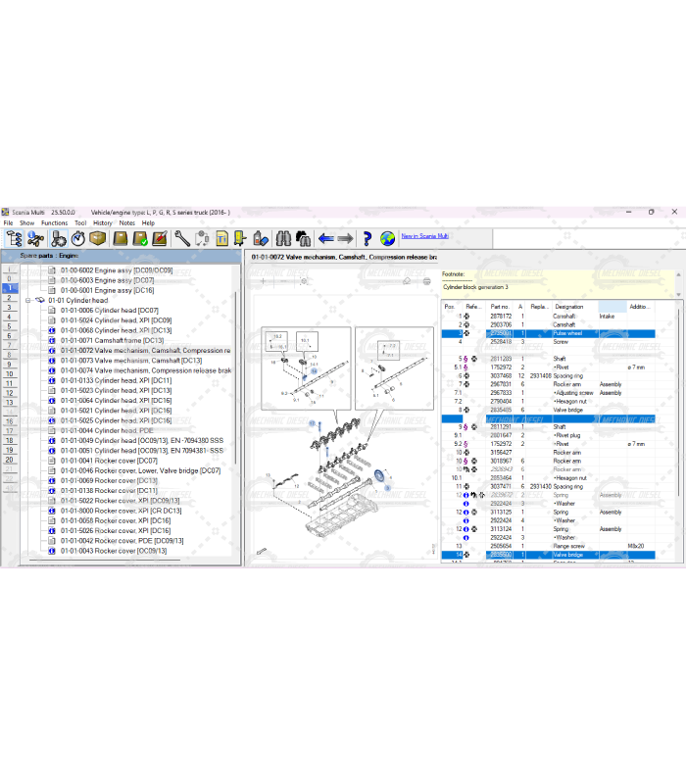686x784 pixels.
Task: Select the Valve bridge row at position 14
Action: pos(568,555)
